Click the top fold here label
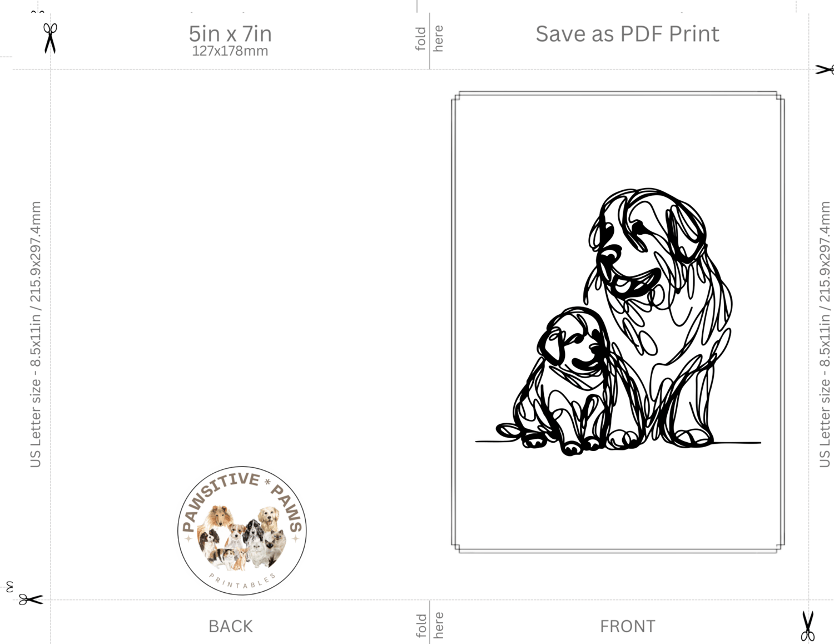This screenshot has width=834, height=644. [429, 38]
